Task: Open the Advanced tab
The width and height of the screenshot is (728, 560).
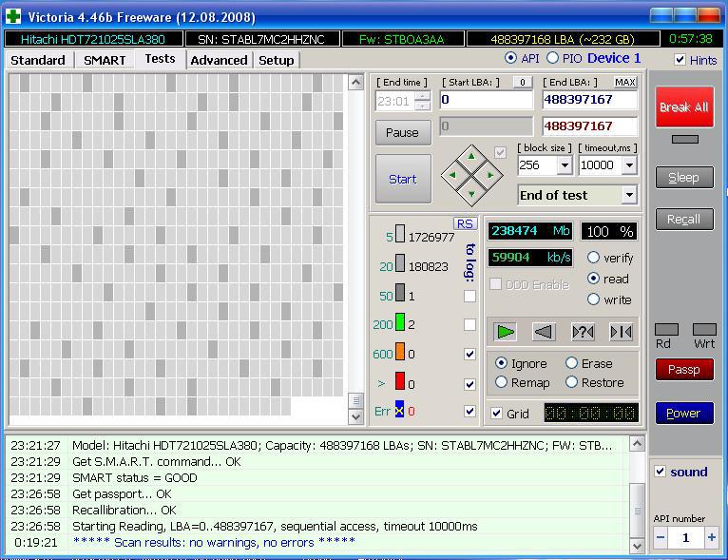Action: click(219, 60)
